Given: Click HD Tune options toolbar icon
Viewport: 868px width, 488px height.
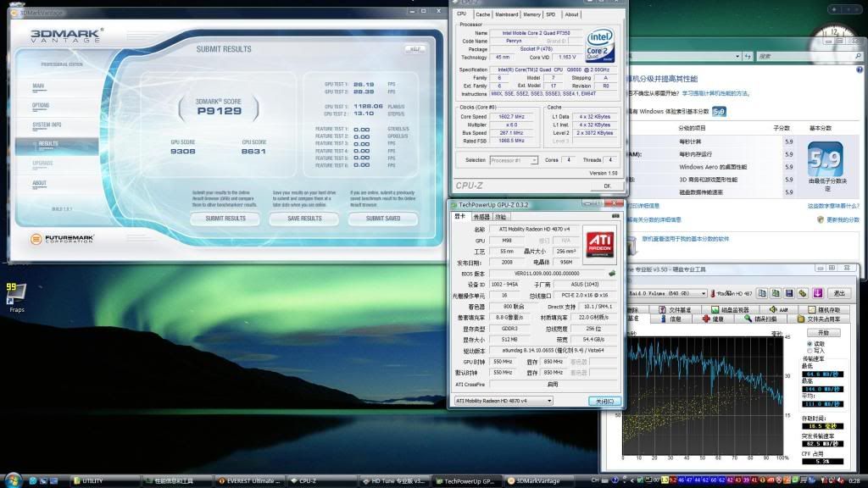Looking at the screenshot, I should 803,293.
